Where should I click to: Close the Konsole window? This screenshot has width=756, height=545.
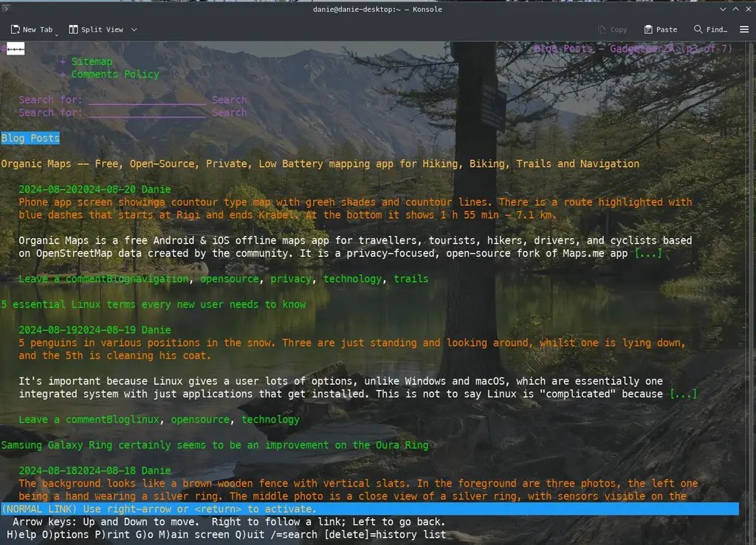(x=749, y=9)
